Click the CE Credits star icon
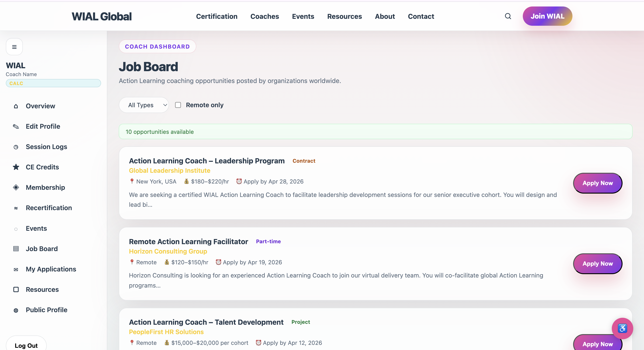644x350 pixels. click(x=16, y=167)
